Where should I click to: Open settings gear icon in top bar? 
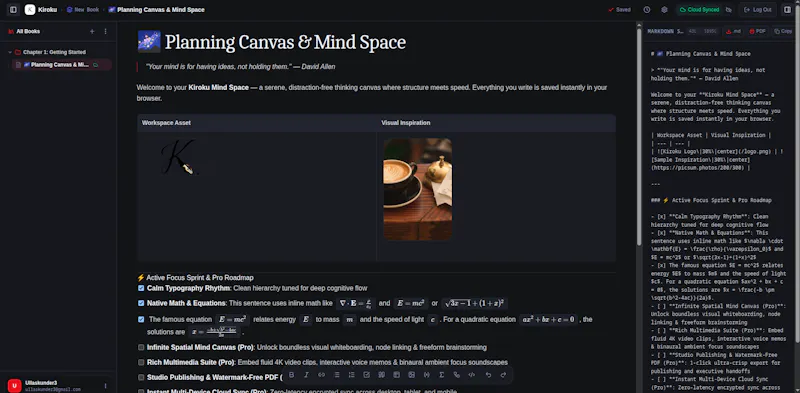[664, 10]
